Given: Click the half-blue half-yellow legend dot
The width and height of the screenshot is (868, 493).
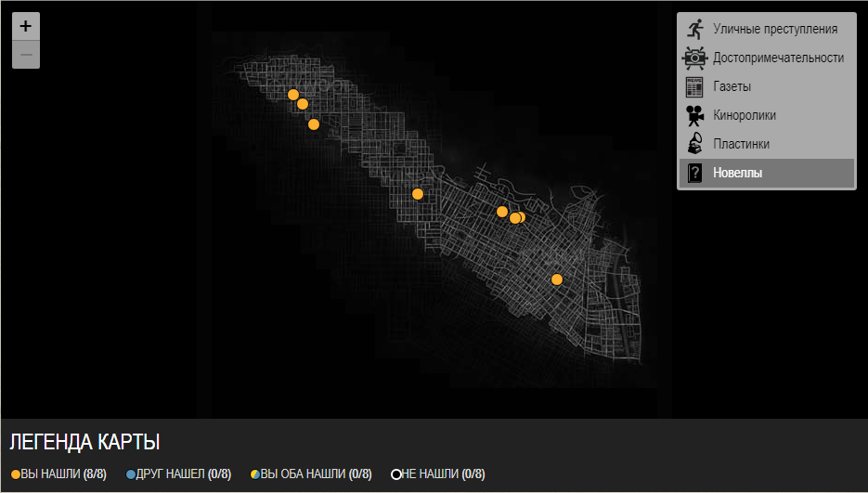Looking at the screenshot, I should [254, 474].
